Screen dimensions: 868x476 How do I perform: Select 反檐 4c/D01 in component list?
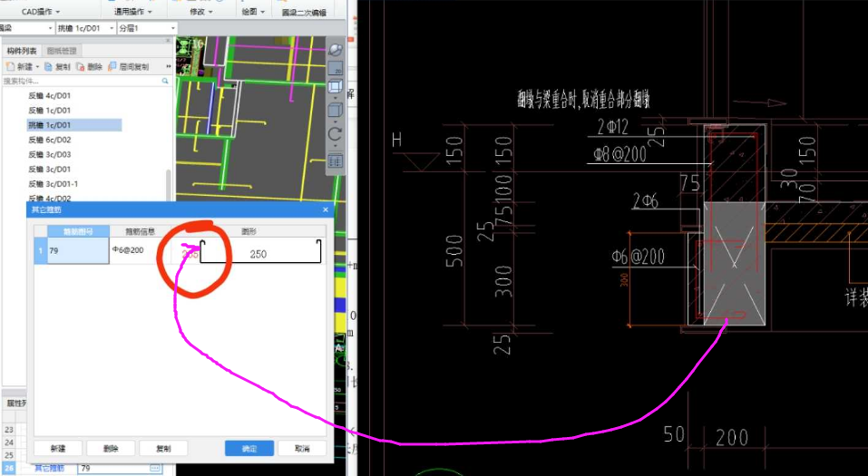tap(49, 96)
